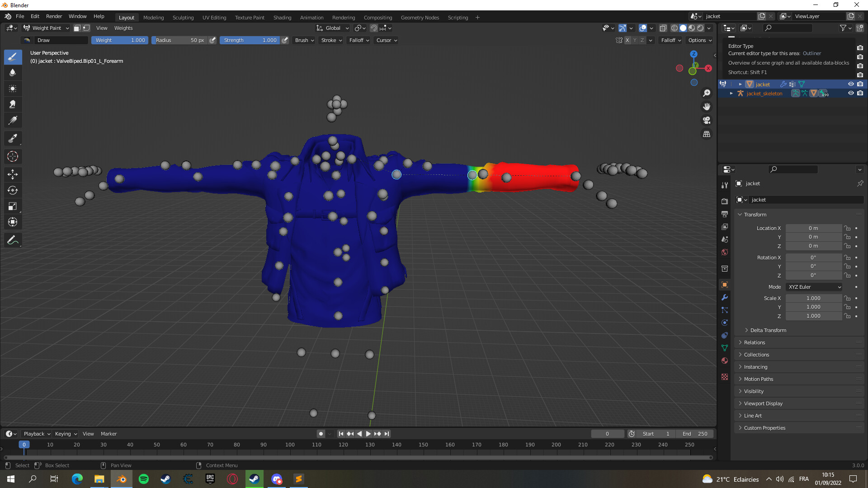Image resolution: width=868 pixels, height=488 pixels.
Task: Switch to the Shading workspace tab
Action: [282, 18]
